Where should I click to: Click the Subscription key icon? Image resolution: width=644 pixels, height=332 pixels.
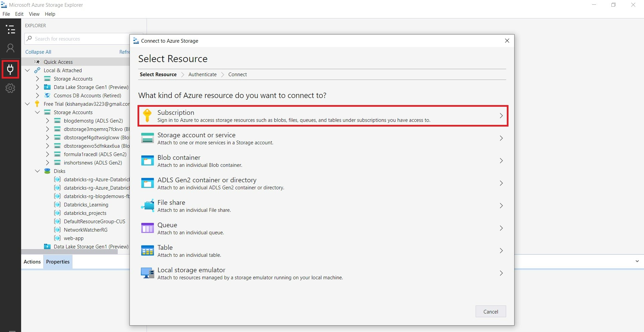(x=147, y=115)
